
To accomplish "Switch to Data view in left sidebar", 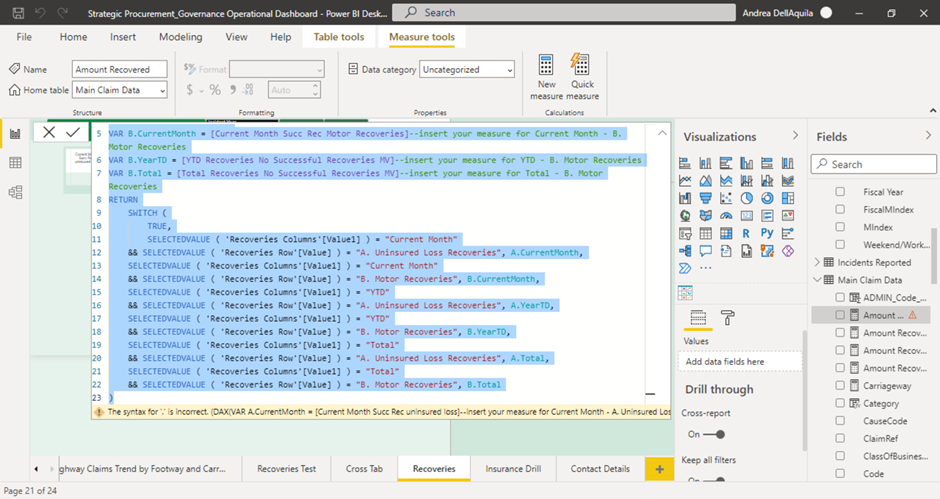I will [15, 163].
